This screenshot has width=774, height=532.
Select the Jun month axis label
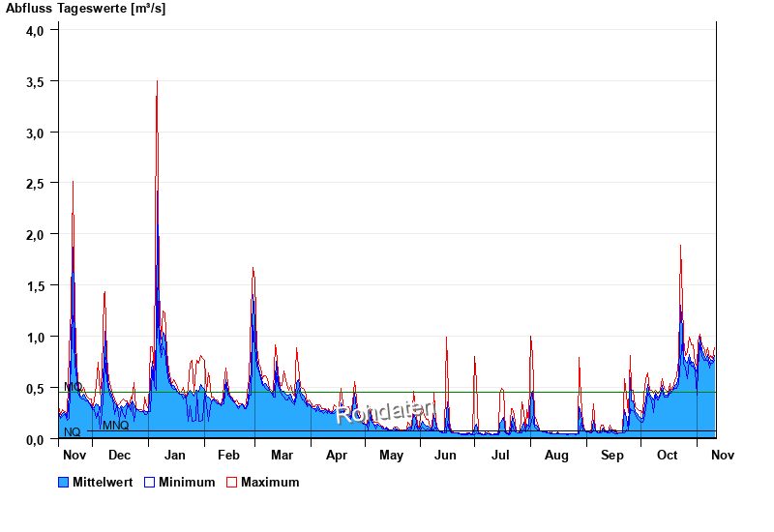click(x=446, y=455)
